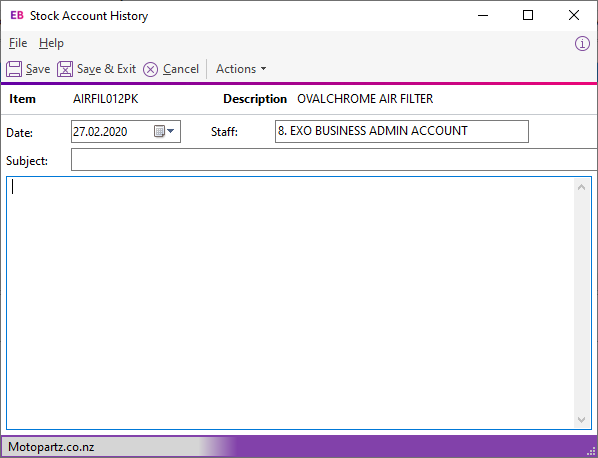Click the vertical scrollbar track in notes
This screenshot has height=458, width=598.
582,303
